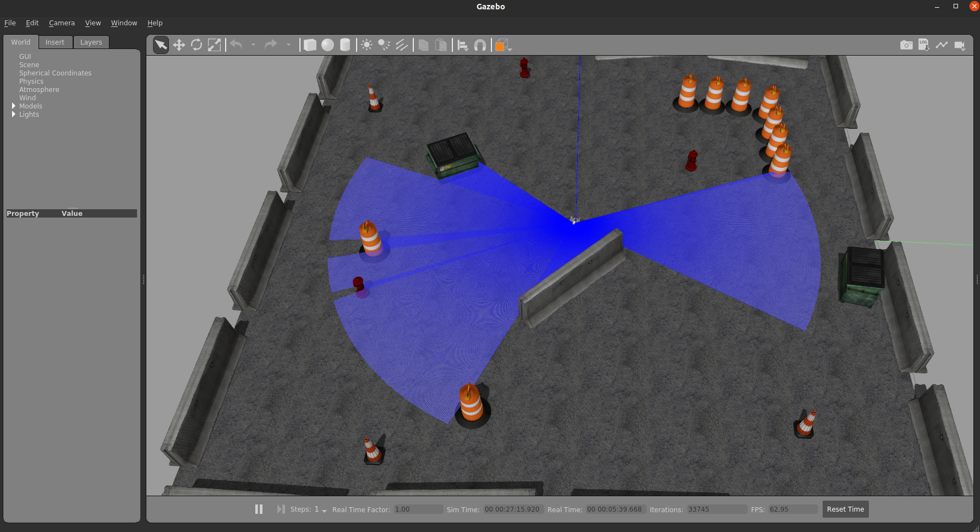The width and height of the screenshot is (980, 532).
Task: Insert a sphere shape
Action: pos(327,45)
